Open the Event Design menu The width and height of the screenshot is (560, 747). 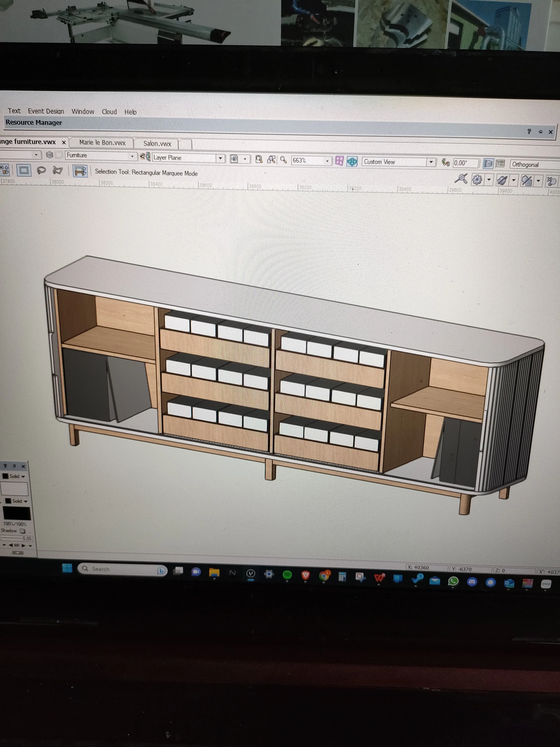point(46,111)
